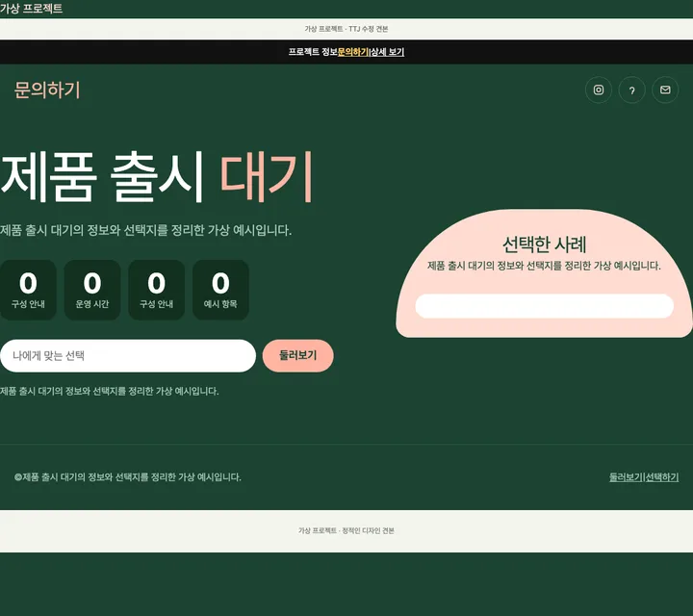This screenshot has width=693, height=616.
Task: Click the 제품 출시 대기 headline
Action: pos(157,177)
